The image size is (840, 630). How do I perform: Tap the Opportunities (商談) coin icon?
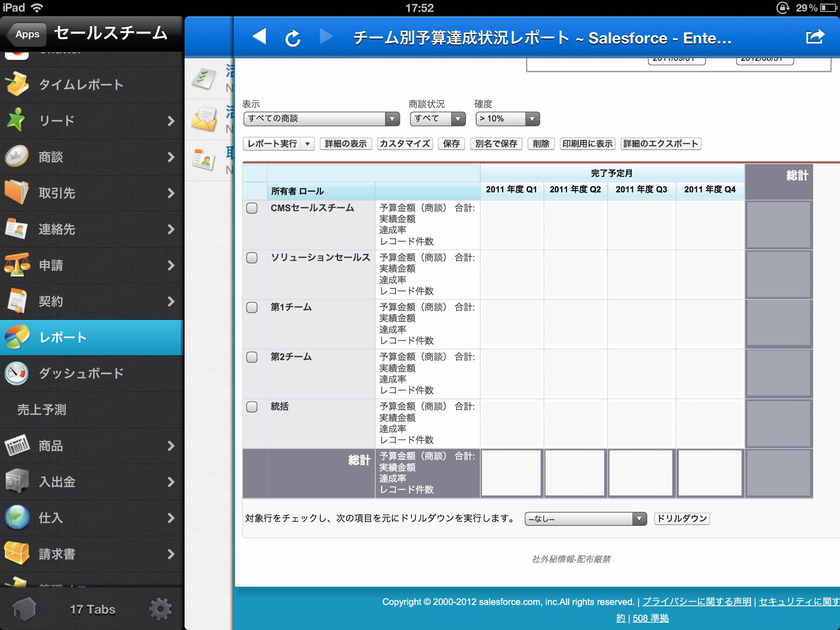pyautogui.click(x=16, y=156)
